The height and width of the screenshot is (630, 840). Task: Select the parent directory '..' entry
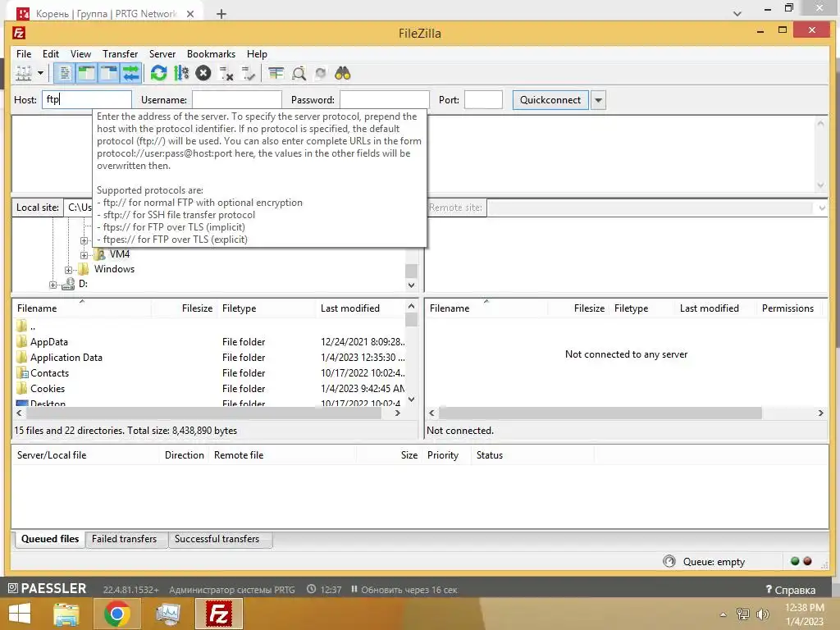[33, 326]
